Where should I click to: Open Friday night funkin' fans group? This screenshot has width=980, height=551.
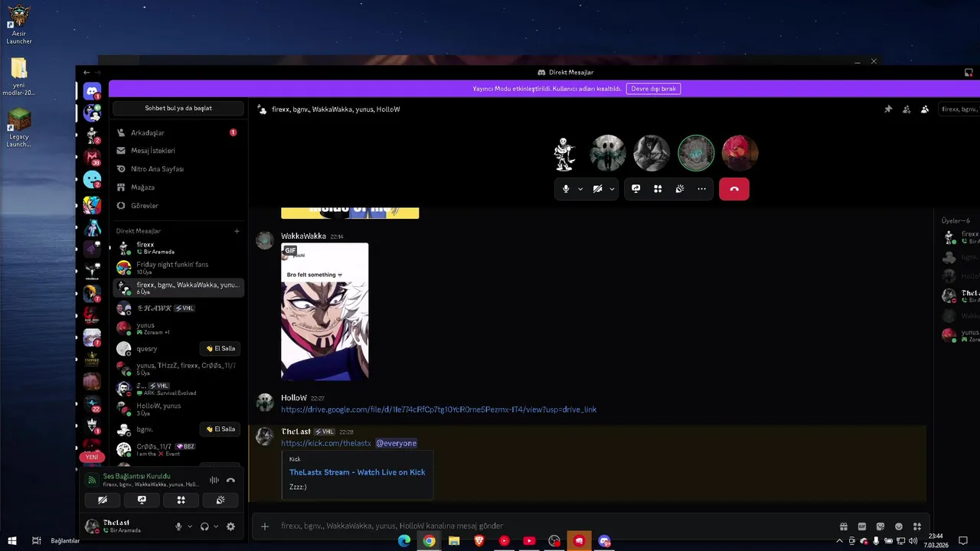(x=177, y=268)
